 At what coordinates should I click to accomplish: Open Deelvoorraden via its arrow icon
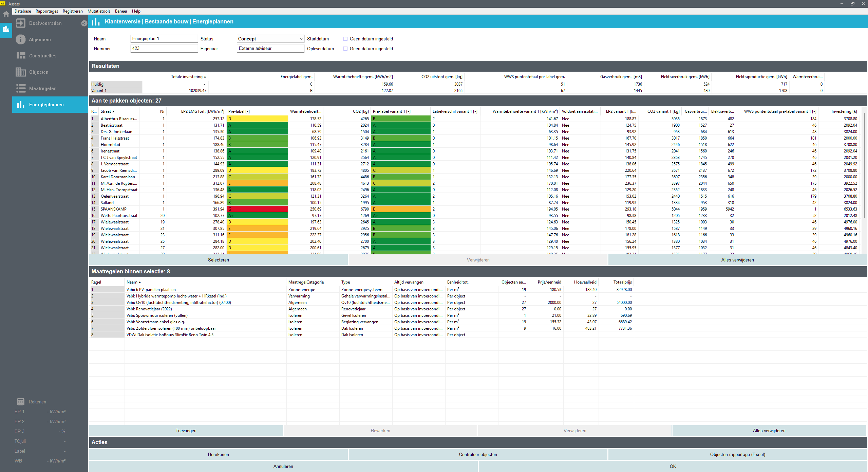pos(21,23)
